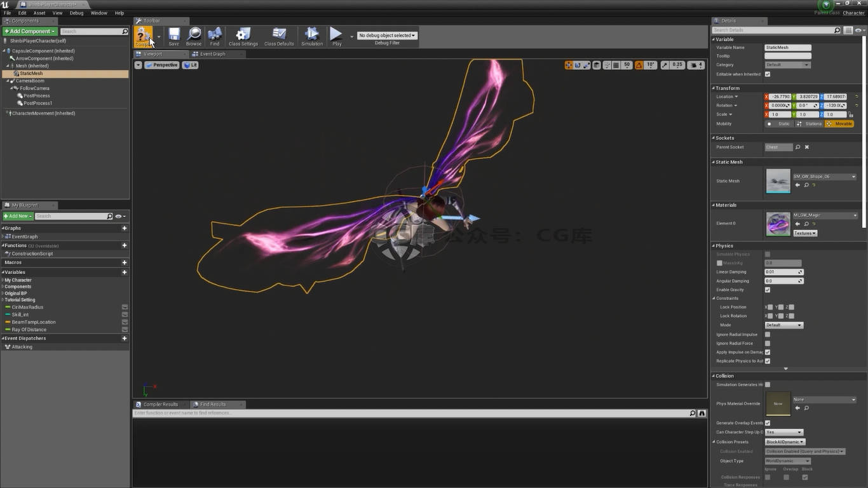This screenshot has height=488, width=868.
Task: Click the Browse toolbar icon
Action: click(194, 36)
